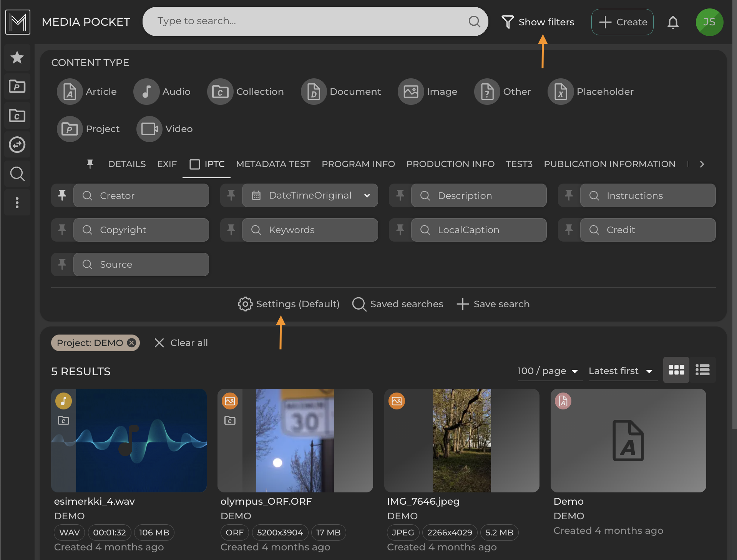
Task: Open the Projects folder sidebar icon
Action: [17, 87]
